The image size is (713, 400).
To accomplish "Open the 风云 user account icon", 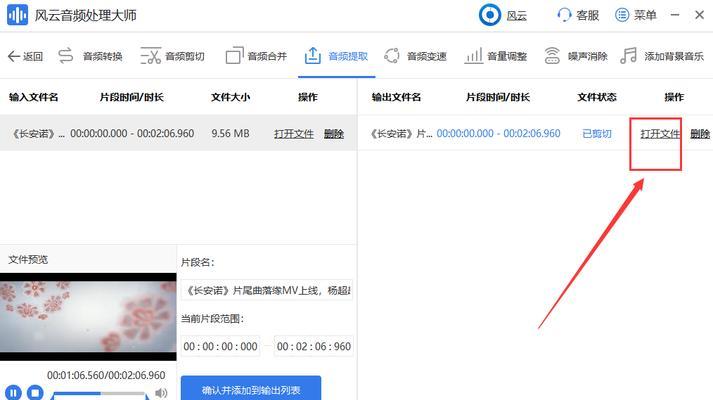I will pyautogui.click(x=490, y=15).
